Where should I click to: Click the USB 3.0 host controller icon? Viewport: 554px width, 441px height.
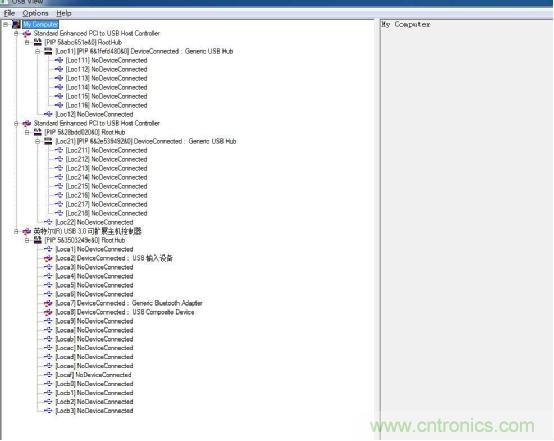[x=27, y=232]
